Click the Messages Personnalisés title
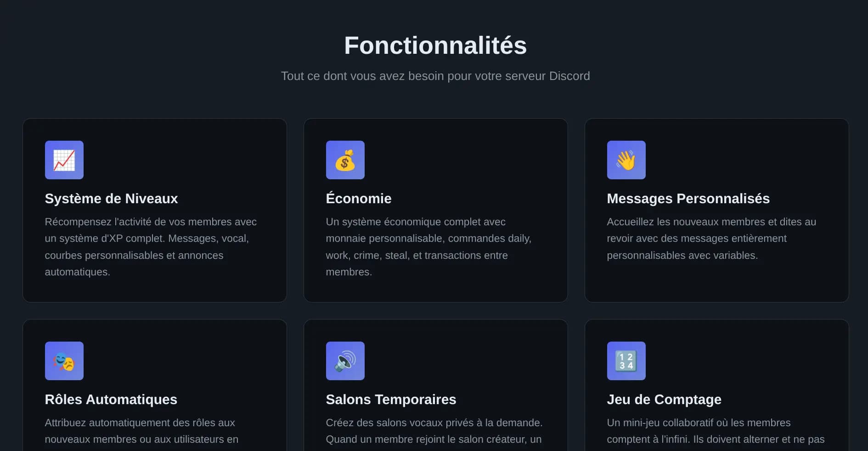 (688, 199)
